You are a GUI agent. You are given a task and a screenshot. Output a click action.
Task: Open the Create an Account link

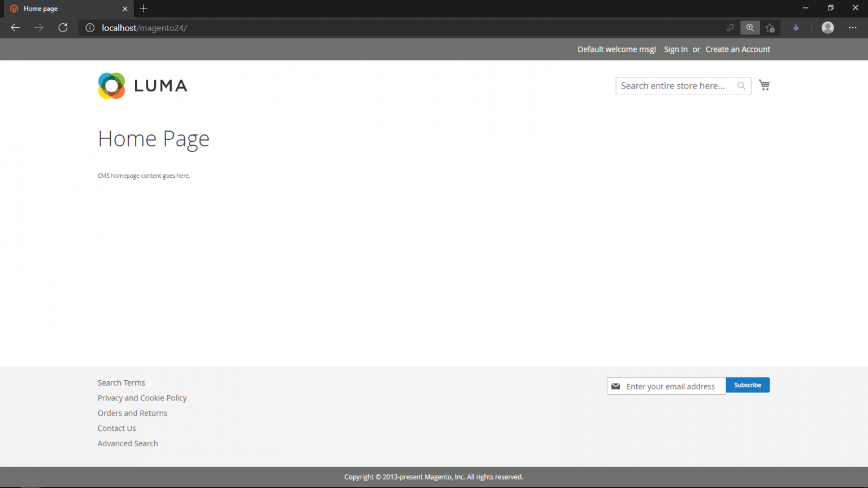coord(737,49)
